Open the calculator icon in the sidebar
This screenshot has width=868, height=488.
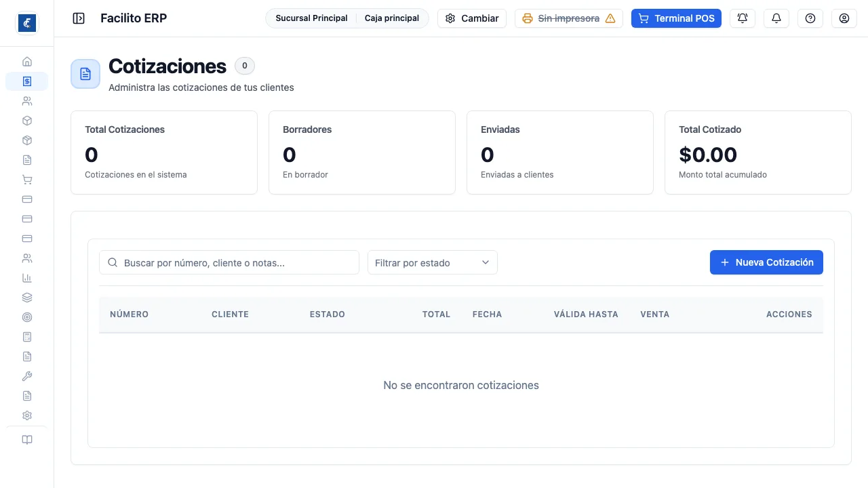[x=27, y=337]
